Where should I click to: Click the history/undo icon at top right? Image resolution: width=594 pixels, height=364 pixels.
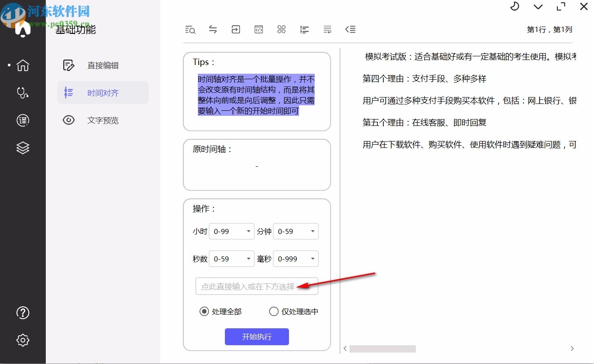tap(514, 7)
